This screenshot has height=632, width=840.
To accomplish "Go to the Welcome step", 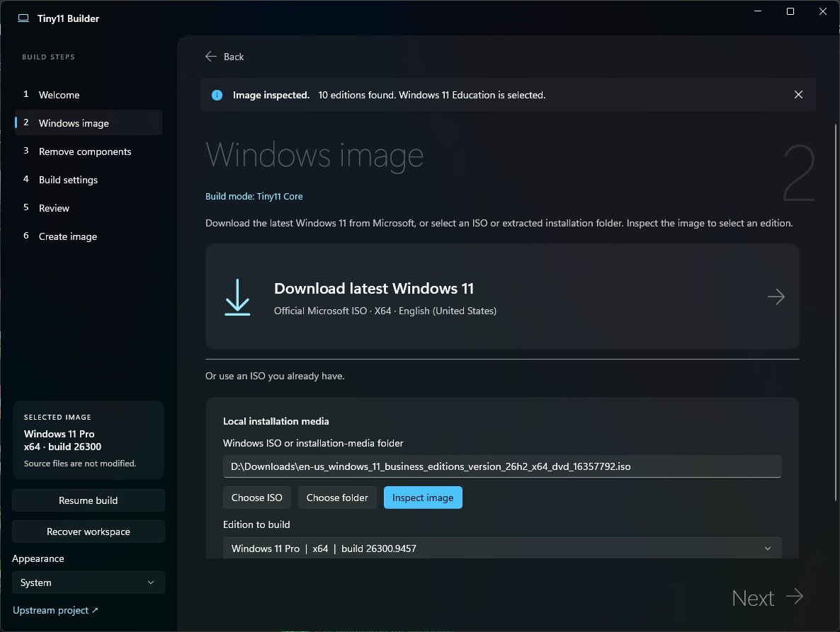I will pyautogui.click(x=89, y=95).
